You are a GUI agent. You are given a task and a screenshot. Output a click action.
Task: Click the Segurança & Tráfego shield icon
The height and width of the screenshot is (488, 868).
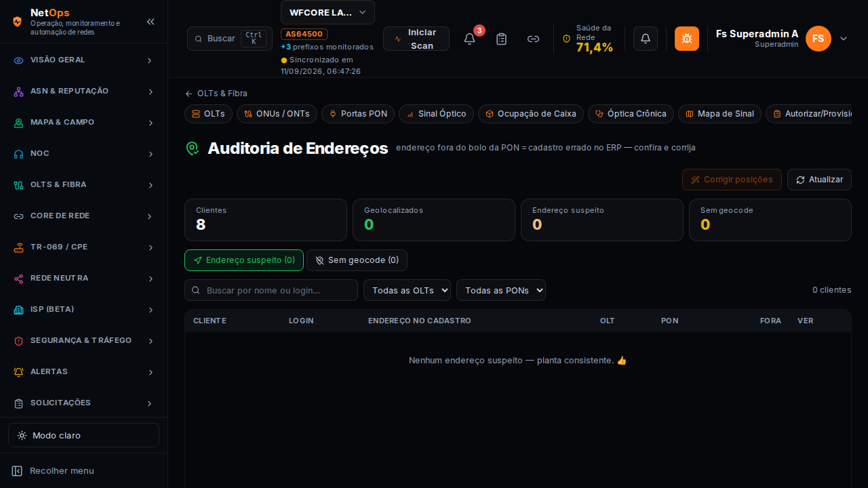(x=19, y=341)
